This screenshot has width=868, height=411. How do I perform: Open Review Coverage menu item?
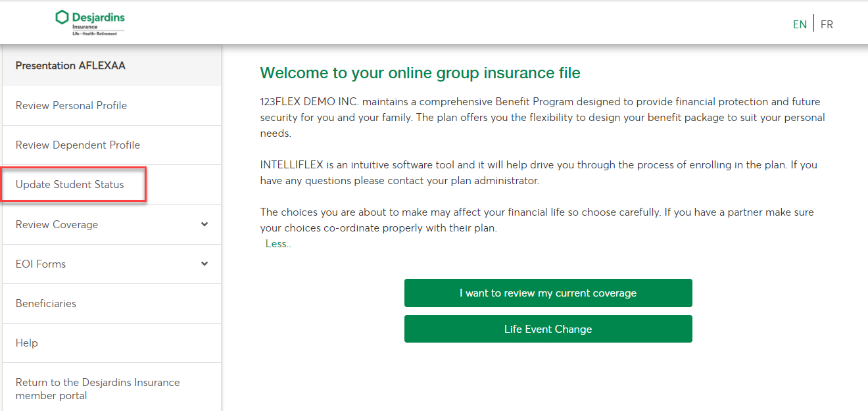pos(112,224)
